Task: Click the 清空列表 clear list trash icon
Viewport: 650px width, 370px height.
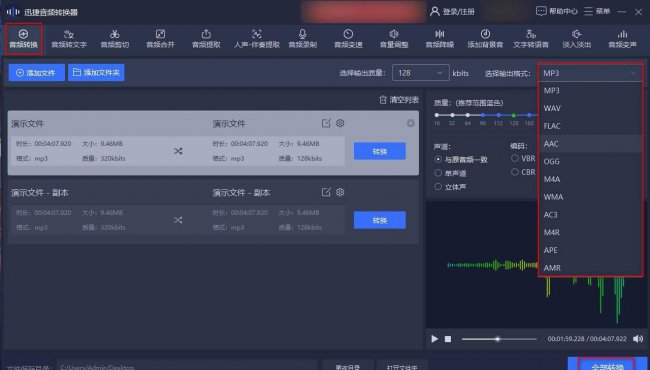Action: (x=383, y=100)
